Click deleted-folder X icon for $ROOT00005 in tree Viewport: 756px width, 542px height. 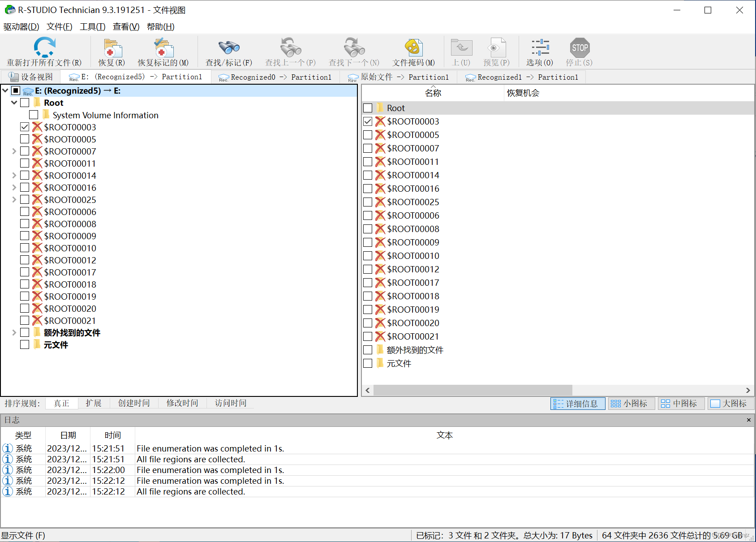[x=37, y=139]
